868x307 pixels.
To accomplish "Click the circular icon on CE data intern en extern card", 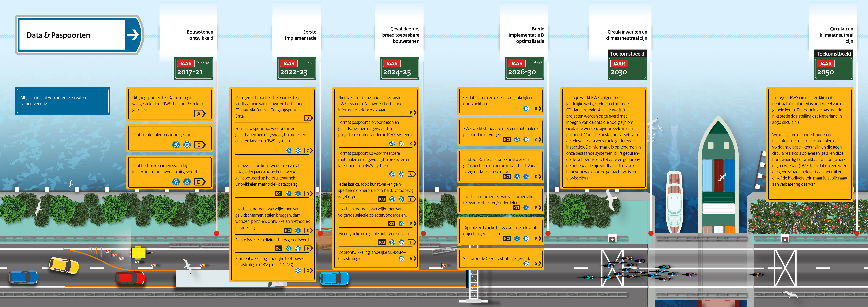I will pos(526,109).
